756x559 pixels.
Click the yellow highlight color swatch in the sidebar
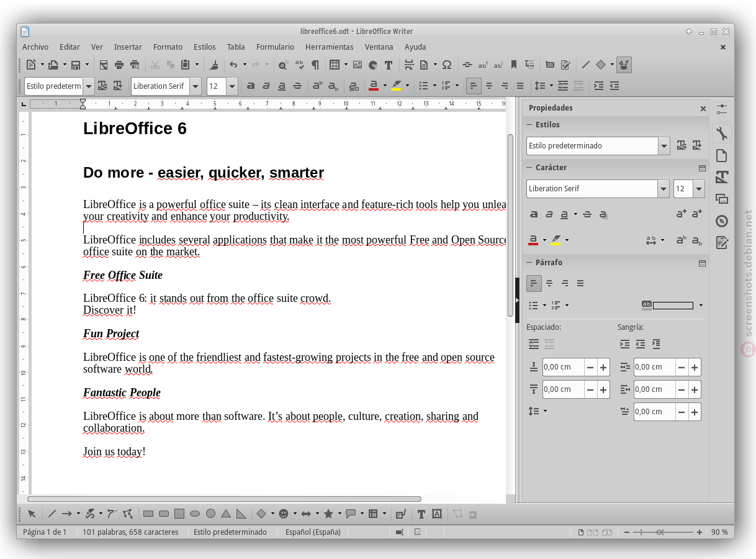[556, 240]
